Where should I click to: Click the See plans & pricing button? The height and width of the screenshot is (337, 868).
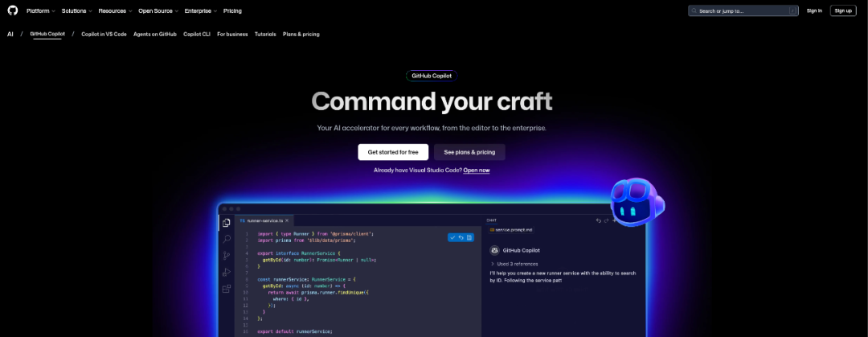(x=469, y=152)
